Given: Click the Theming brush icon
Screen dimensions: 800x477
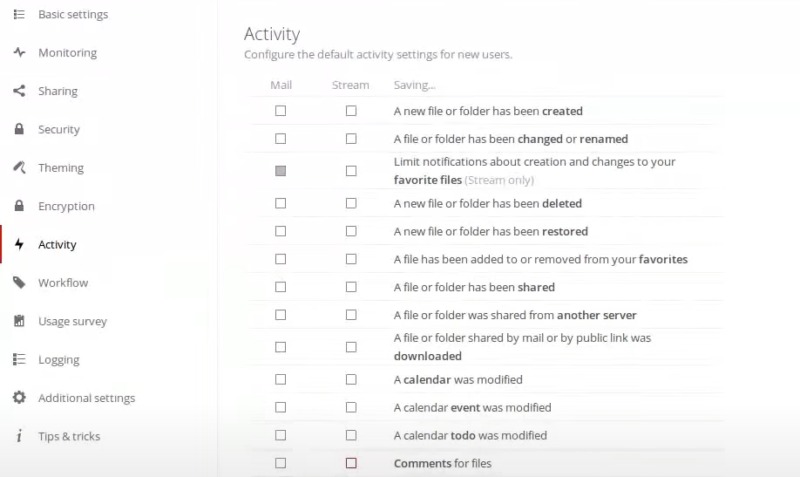Looking at the screenshot, I should coord(19,168).
